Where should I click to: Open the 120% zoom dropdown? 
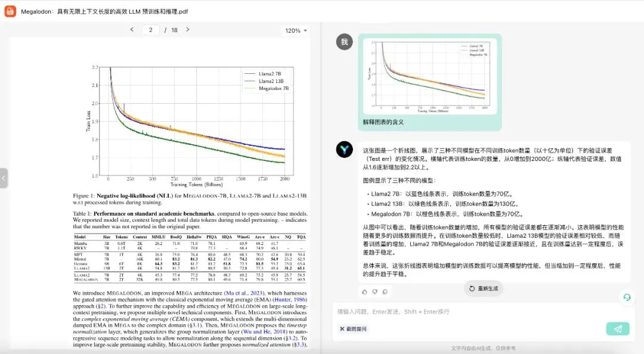pos(296,31)
